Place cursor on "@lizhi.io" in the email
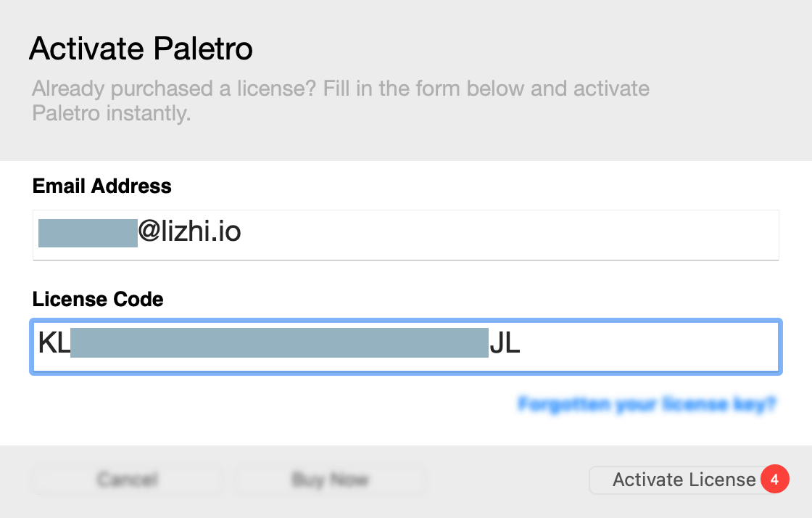This screenshot has height=518, width=812. (x=190, y=233)
